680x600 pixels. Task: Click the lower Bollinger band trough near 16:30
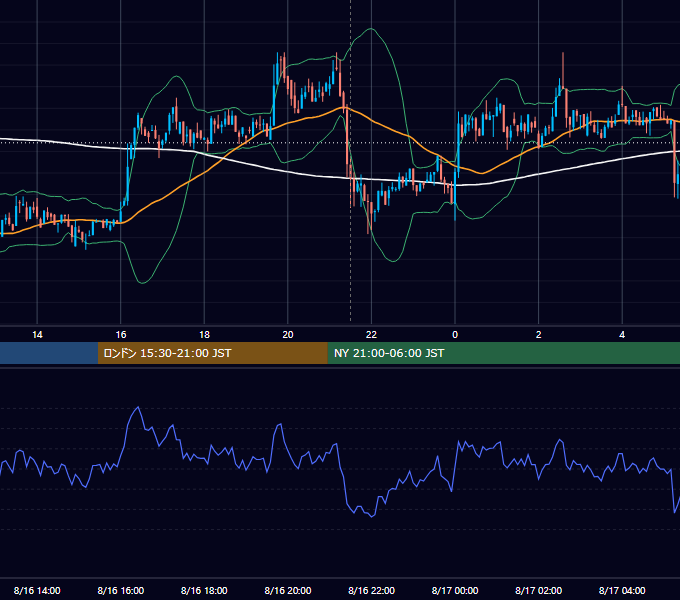[x=142, y=283]
